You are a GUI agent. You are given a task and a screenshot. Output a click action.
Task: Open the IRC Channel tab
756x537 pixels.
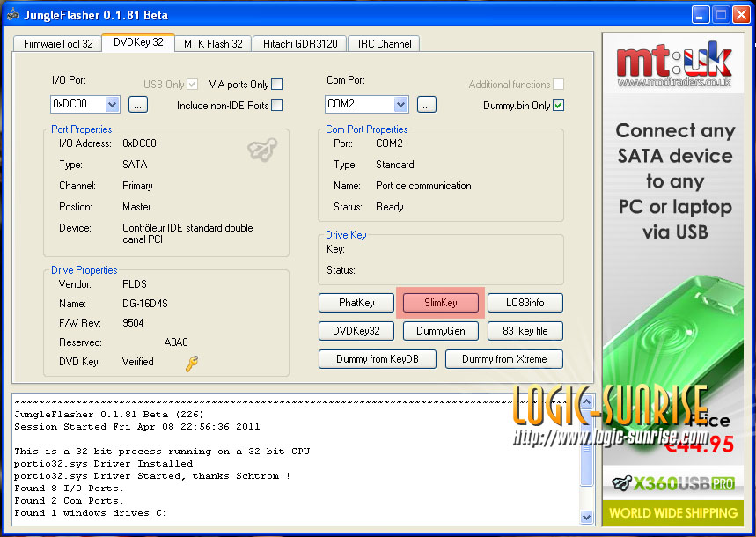pyautogui.click(x=385, y=44)
